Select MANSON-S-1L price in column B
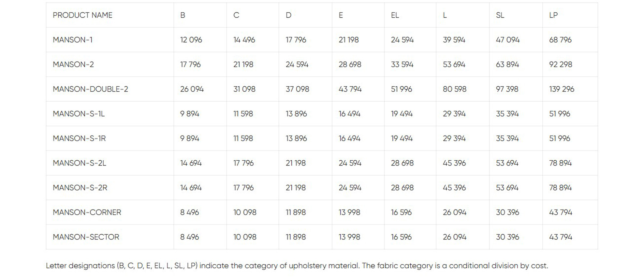Image resolution: width=644 pixels, height=277 pixels. point(190,114)
